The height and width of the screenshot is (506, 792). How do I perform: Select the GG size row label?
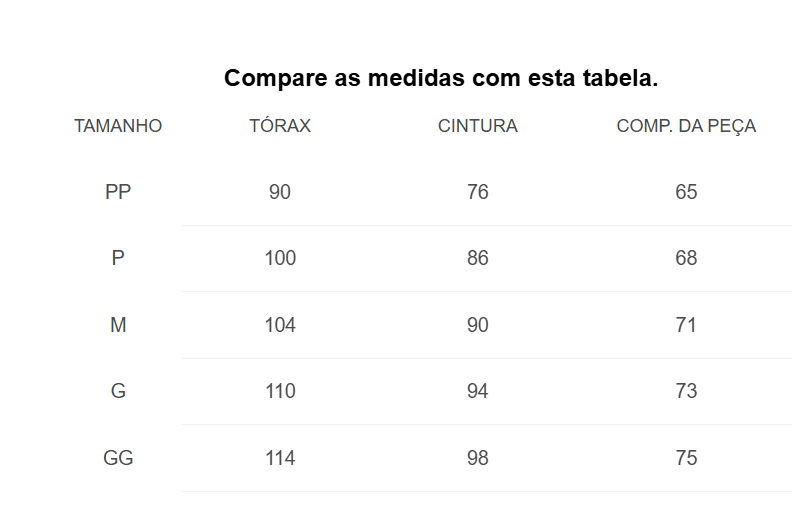pyautogui.click(x=118, y=458)
